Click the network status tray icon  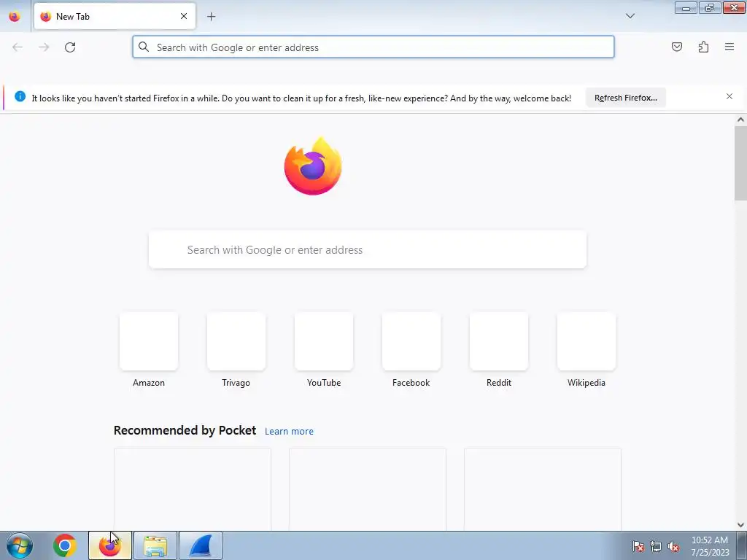click(656, 547)
